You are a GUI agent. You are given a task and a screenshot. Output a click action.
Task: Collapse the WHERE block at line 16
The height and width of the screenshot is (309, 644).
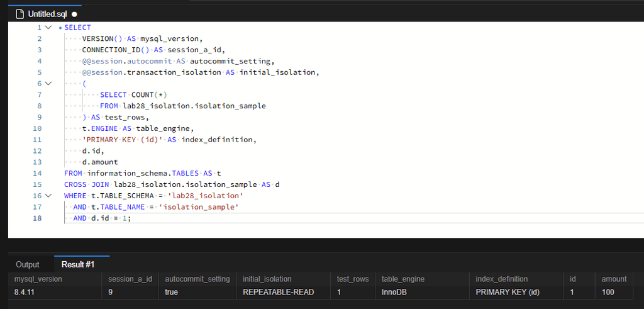[48, 196]
